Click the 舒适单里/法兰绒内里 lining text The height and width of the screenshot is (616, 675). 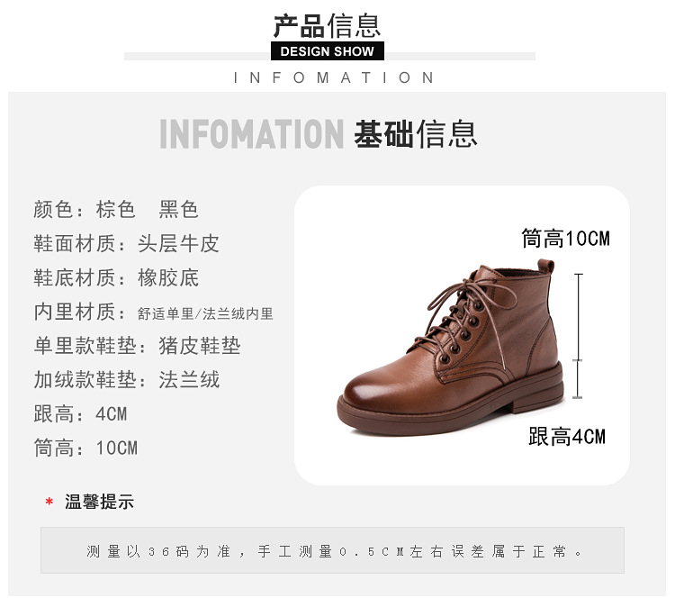205,313
